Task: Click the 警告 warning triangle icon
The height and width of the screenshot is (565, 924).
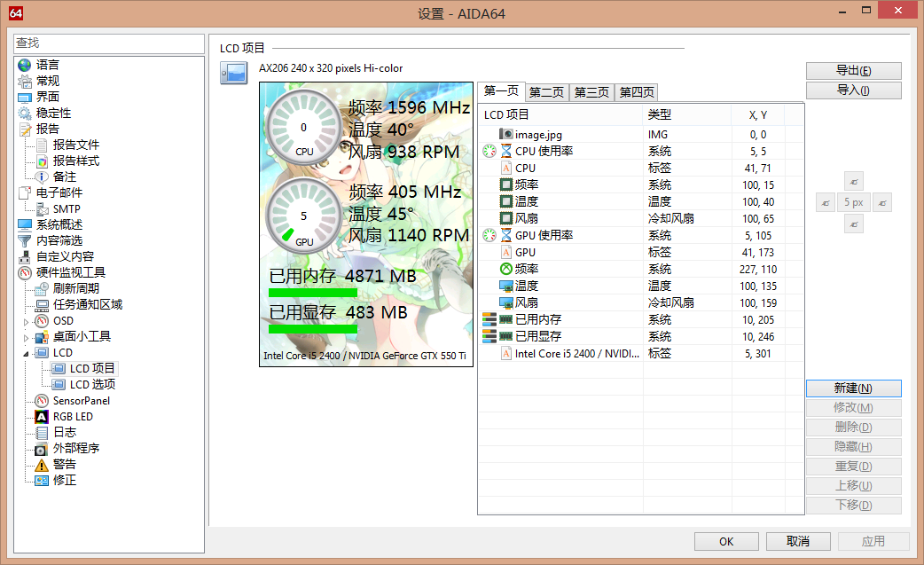Action: pyautogui.click(x=41, y=464)
